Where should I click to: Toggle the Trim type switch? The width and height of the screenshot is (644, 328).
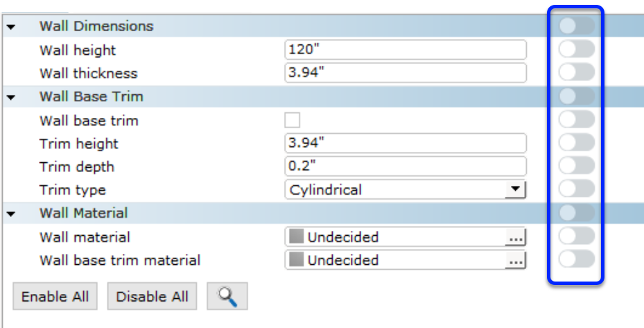(x=577, y=189)
